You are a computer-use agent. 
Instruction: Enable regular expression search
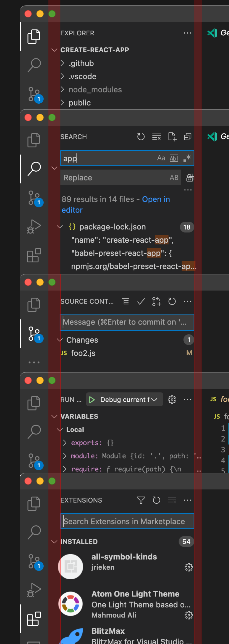(x=186, y=158)
